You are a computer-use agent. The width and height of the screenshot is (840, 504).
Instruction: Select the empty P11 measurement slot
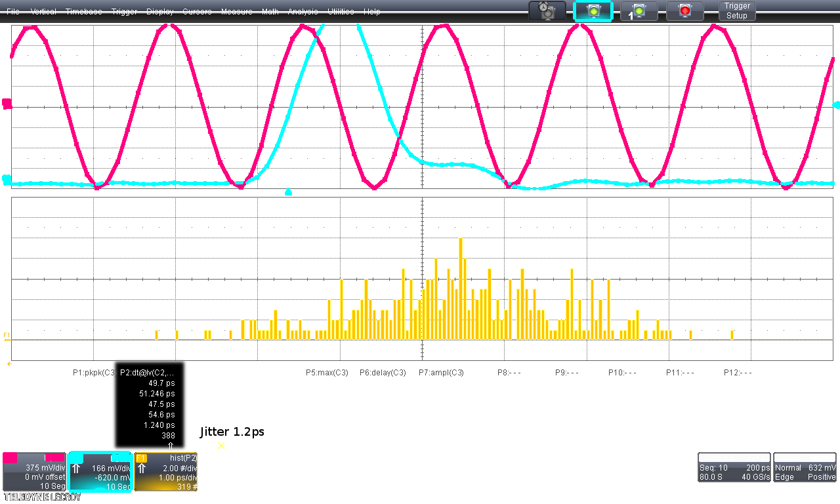(x=680, y=373)
